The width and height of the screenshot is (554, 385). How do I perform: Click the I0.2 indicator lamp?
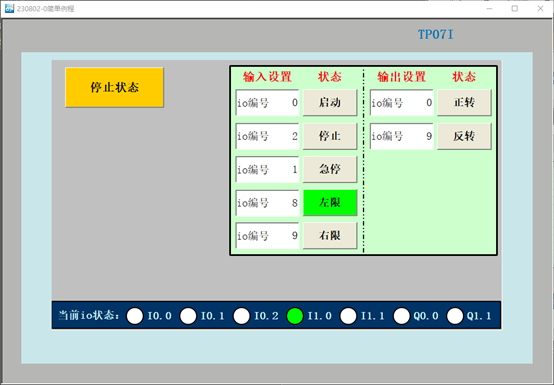(x=241, y=315)
